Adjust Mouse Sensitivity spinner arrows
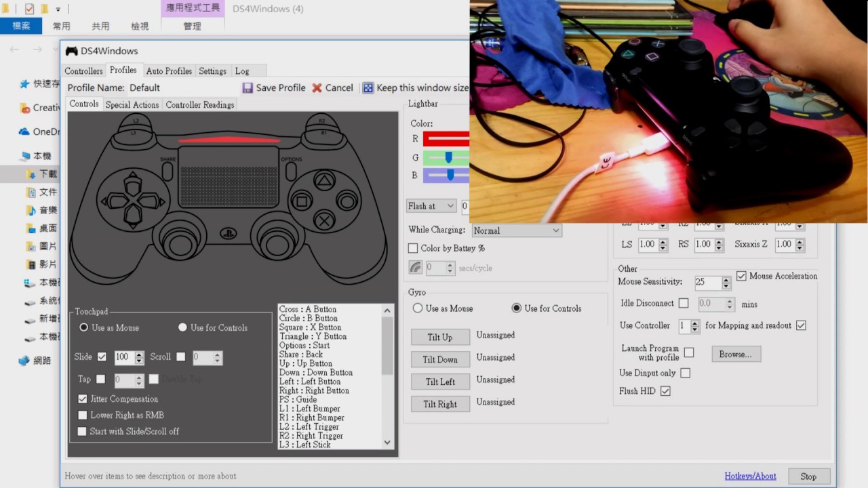 click(726, 283)
